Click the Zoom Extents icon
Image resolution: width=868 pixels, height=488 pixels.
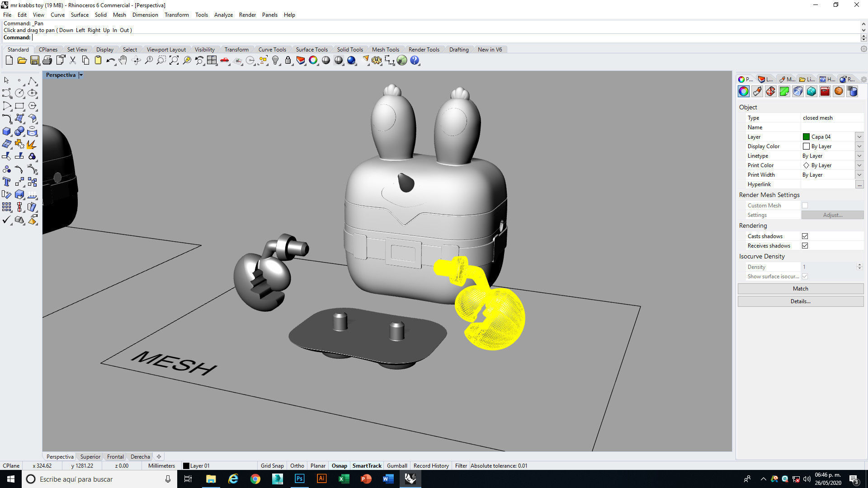[x=174, y=60]
